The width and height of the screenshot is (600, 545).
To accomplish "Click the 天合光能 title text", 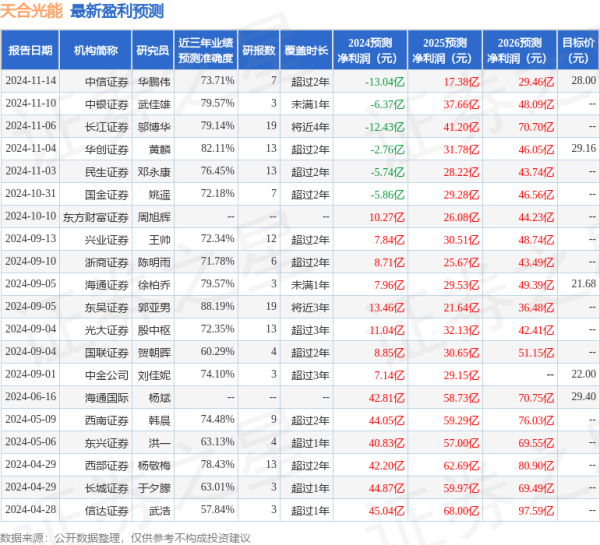I will tap(31, 11).
